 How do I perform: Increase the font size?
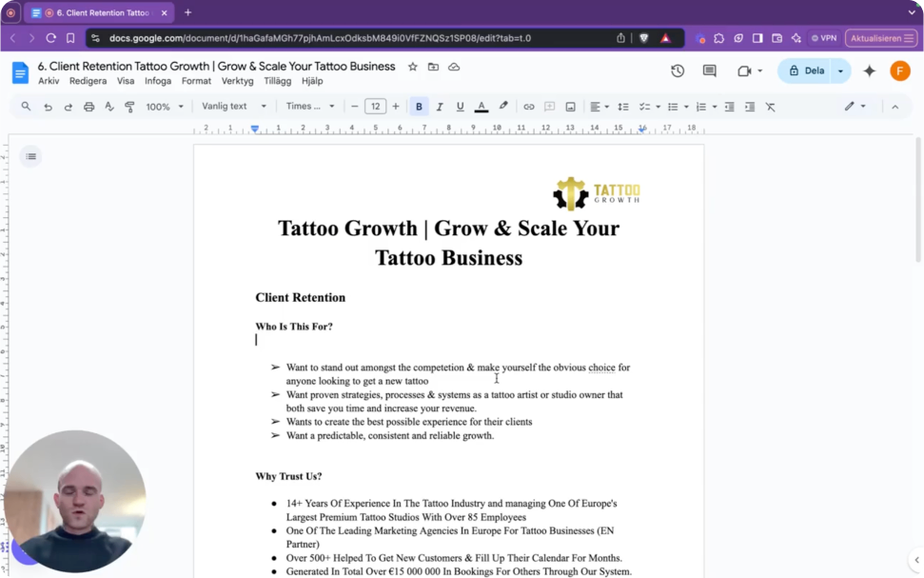(396, 107)
